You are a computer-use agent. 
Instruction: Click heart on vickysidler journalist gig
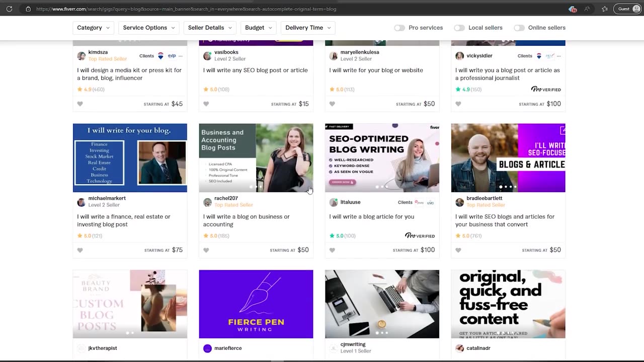[458, 104]
